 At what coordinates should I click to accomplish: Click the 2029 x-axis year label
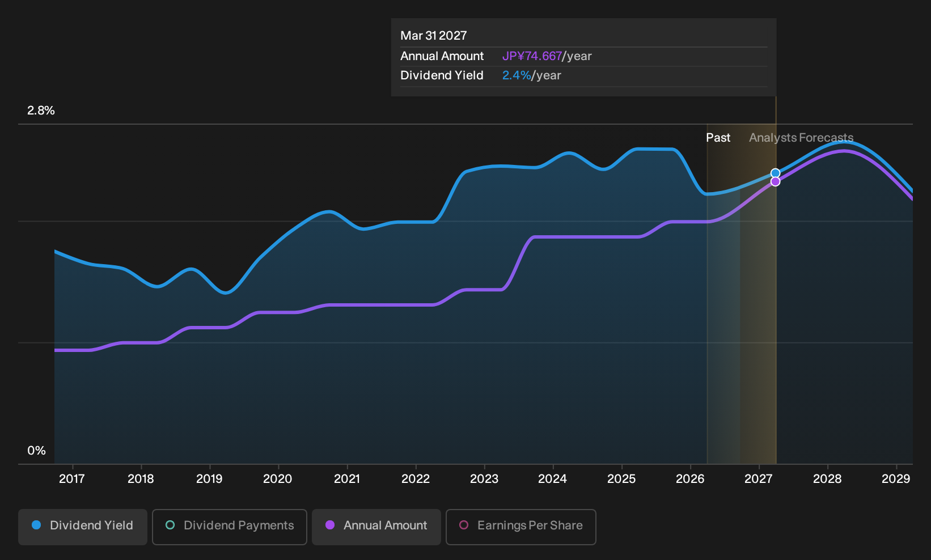tap(896, 479)
